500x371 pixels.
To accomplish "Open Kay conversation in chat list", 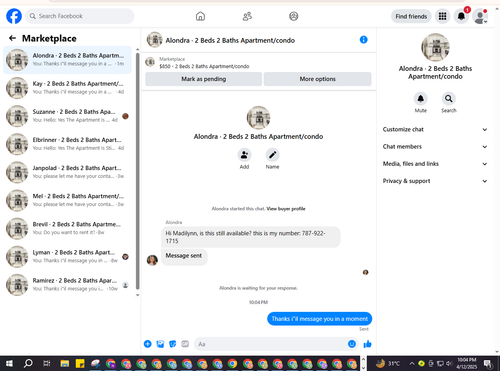I will click(x=67, y=88).
